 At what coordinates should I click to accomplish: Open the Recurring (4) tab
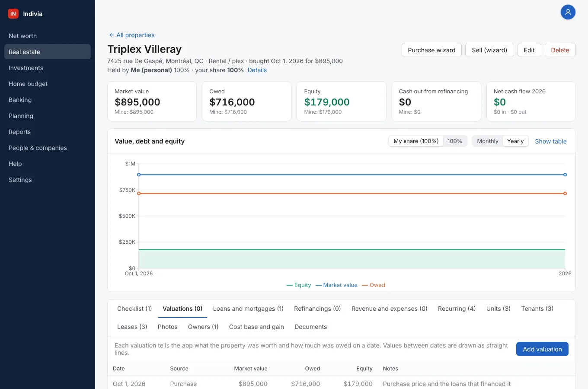(x=457, y=309)
